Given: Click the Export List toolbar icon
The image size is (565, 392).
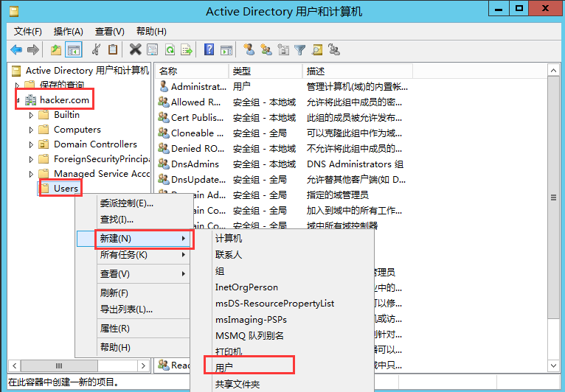Looking at the screenshot, I should point(187,49).
